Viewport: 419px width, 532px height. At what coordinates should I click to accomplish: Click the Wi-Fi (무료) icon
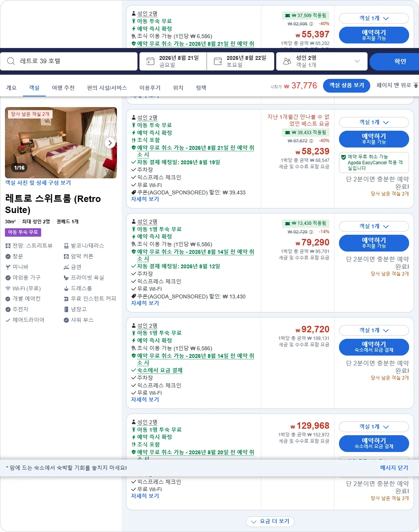coord(8,288)
